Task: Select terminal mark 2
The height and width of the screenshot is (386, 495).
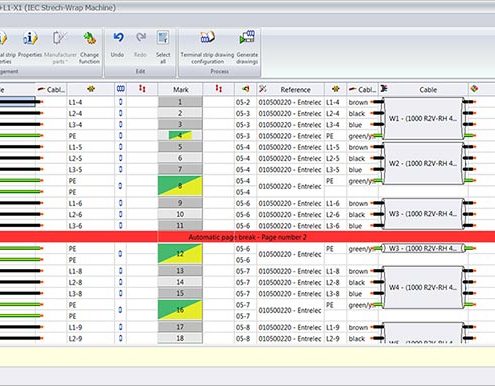Action: click(180, 113)
